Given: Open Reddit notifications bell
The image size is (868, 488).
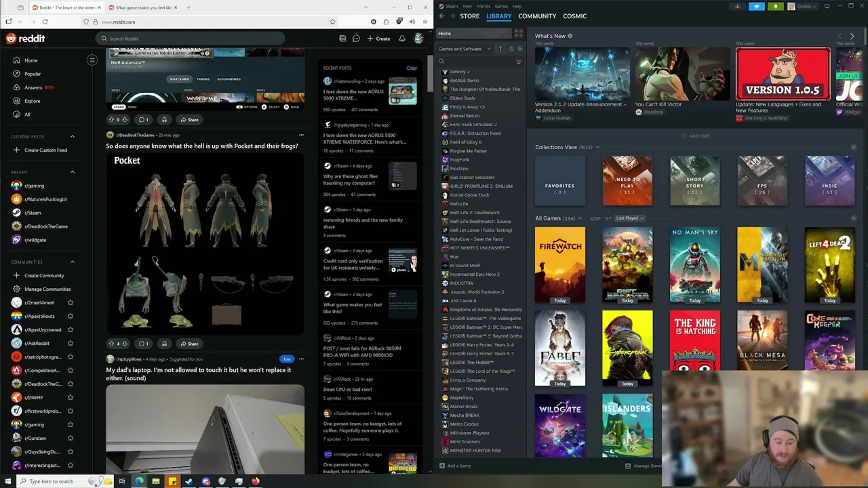Looking at the screenshot, I should 402,39.
